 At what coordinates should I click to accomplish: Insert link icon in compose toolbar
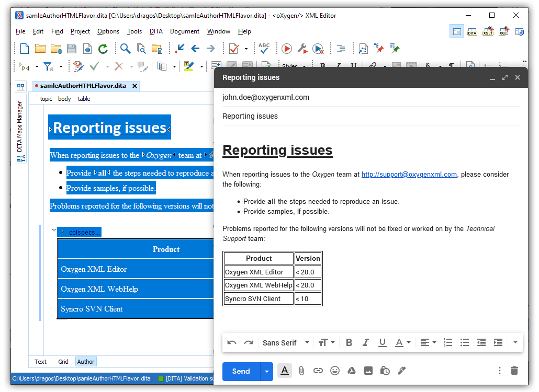[x=318, y=371]
